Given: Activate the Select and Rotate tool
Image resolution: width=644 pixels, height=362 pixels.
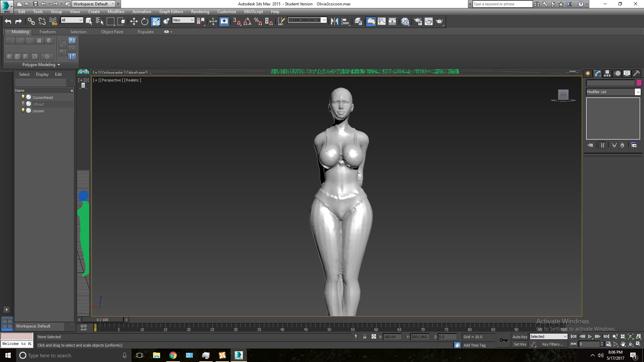Looking at the screenshot, I should 145,21.
